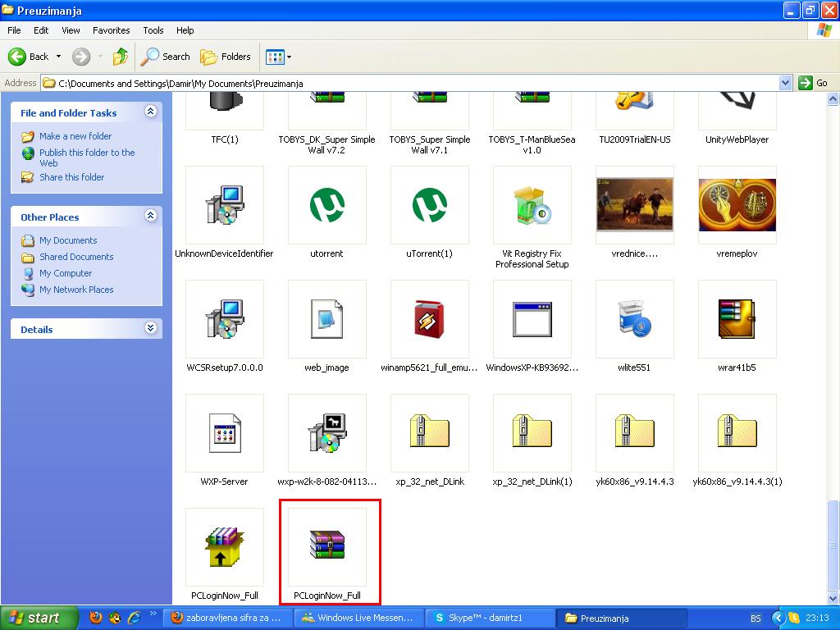Expand the Details panel
Screen dimensions: 840x630
click(x=151, y=328)
